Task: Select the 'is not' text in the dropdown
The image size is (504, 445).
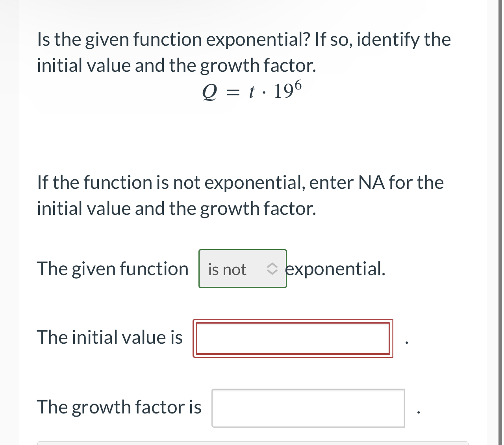Action: tap(227, 269)
